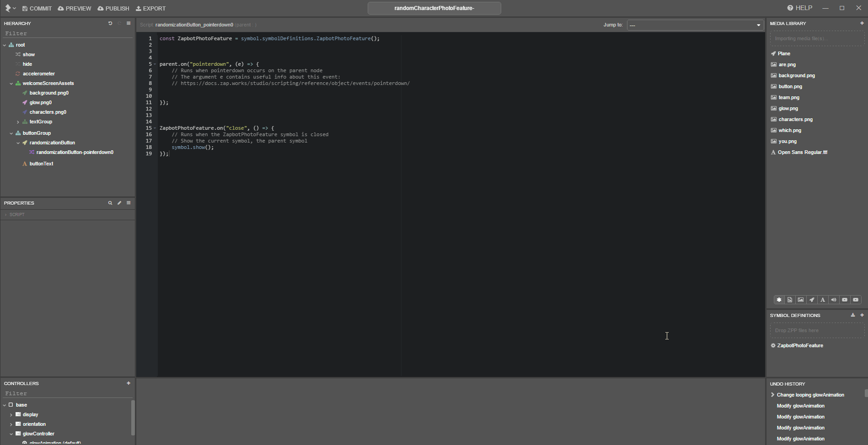Screen dimensions: 868x445
Task: Select the accelerometer node
Action: coord(39,74)
